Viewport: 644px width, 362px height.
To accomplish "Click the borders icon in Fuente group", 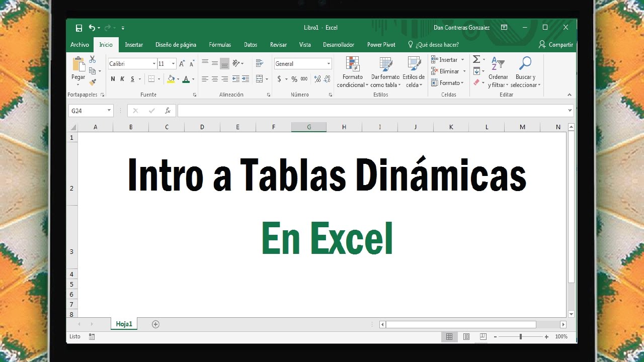I will (151, 79).
